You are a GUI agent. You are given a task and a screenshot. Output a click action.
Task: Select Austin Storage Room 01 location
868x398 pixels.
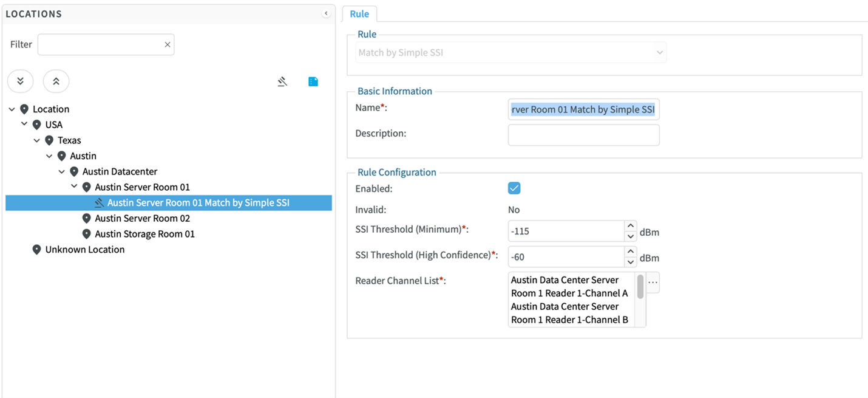pos(144,234)
